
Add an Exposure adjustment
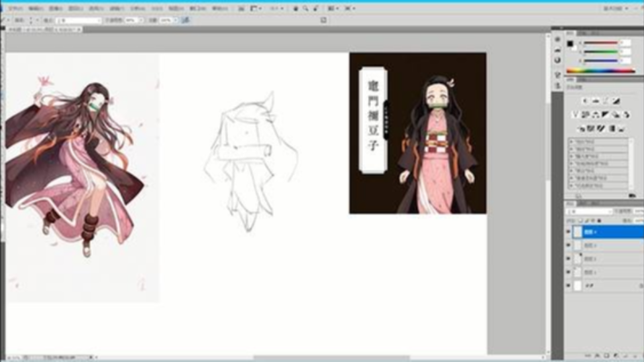pyautogui.click(x=616, y=101)
